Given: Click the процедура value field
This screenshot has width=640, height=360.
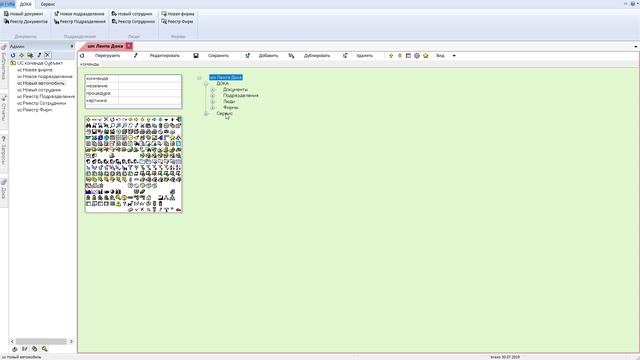Looking at the screenshot, I should (150, 93).
